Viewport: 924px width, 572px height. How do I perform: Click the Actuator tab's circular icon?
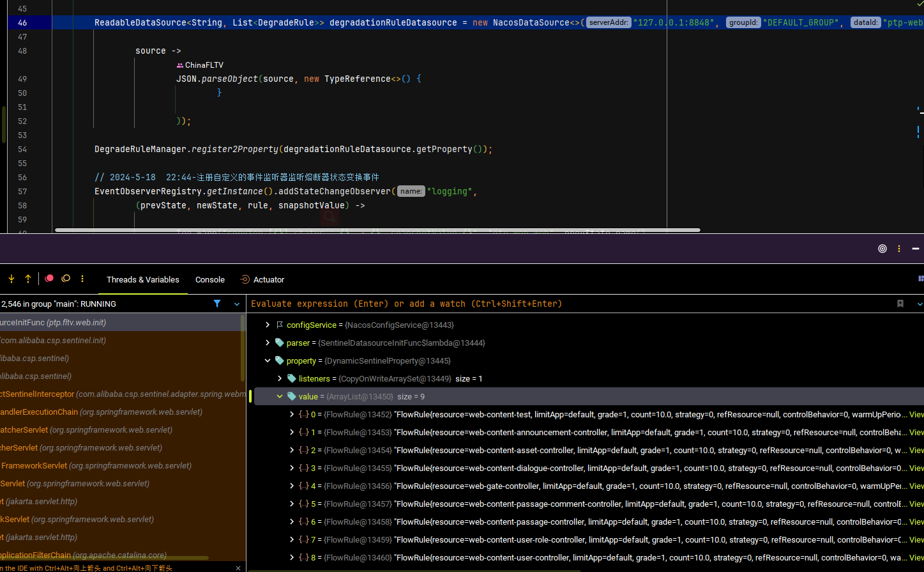point(245,279)
